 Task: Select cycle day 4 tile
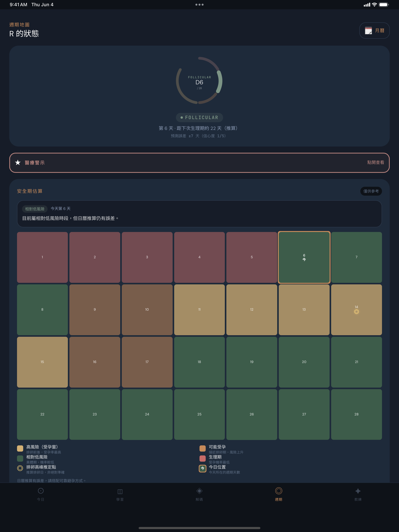[x=199, y=257]
